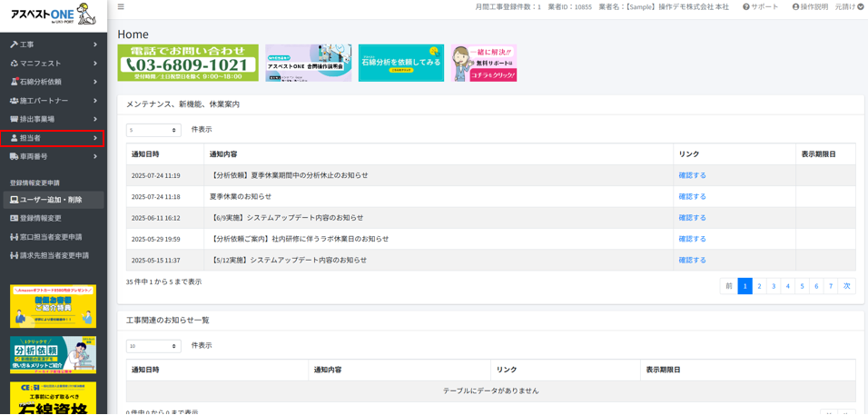Open the 工事関連 table rows-per-page dropdown
Screen dimensions: 868x415
coord(153,346)
